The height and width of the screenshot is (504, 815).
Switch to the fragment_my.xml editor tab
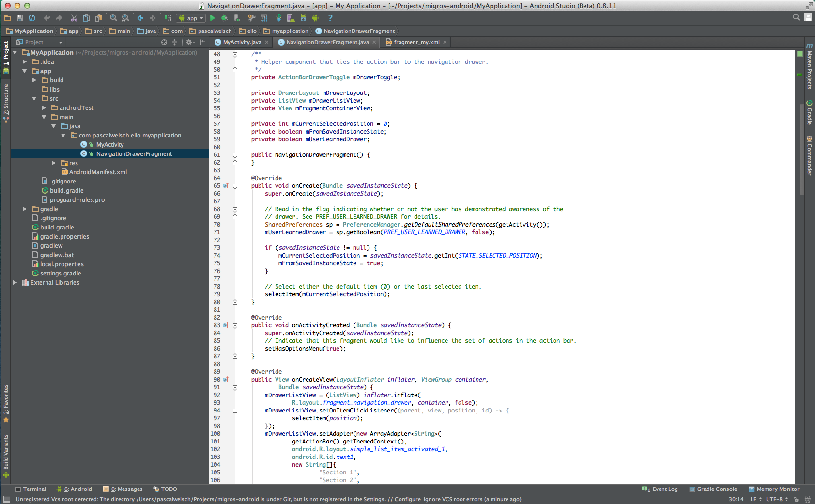click(416, 42)
